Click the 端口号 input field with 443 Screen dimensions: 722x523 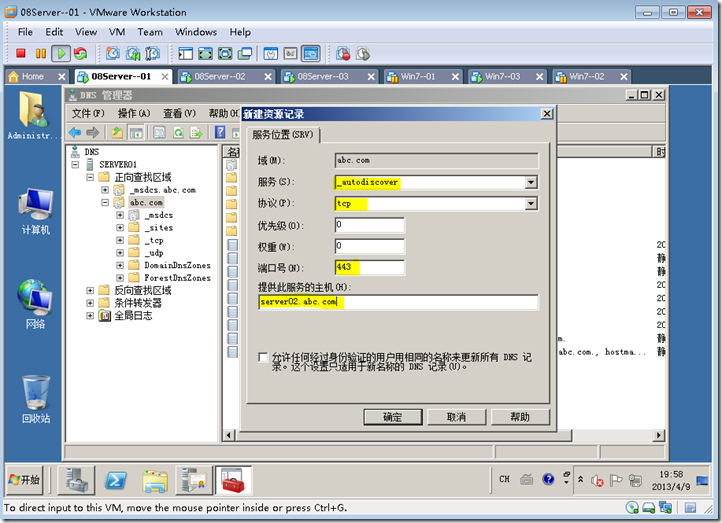point(370,267)
